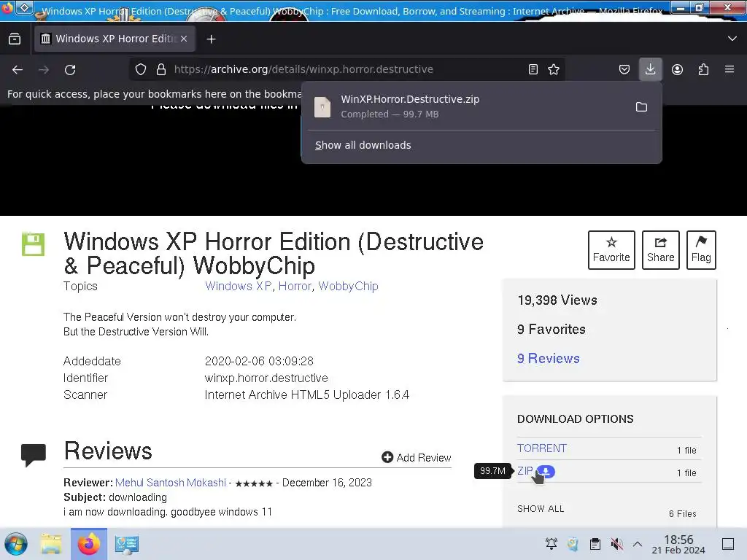The height and width of the screenshot is (560, 747).
Task: Bookmark this page with the star
Action: point(554,69)
